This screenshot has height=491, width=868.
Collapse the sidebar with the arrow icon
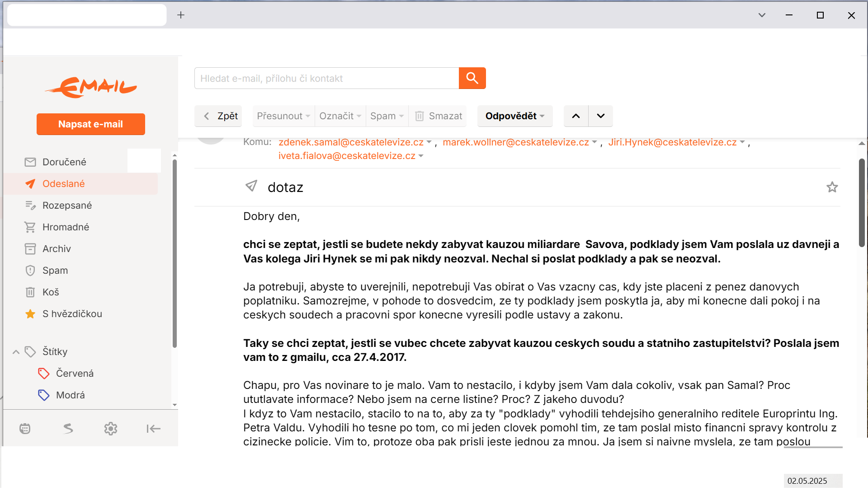pos(154,428)
